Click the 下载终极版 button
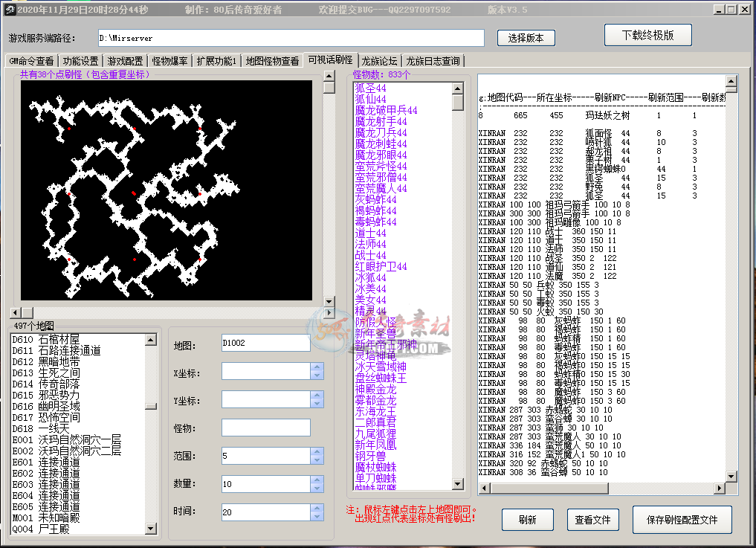Image resolution: width=756 pixels, height=548 pixels. 648,35
